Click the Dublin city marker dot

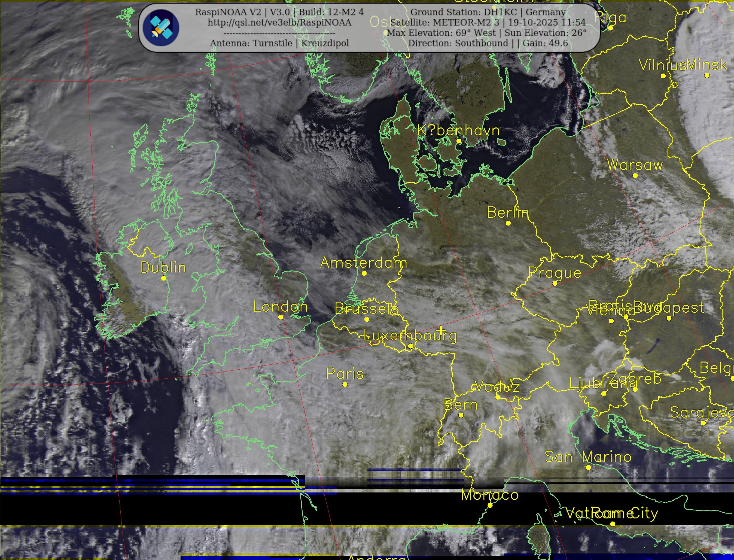click(163, 278)
